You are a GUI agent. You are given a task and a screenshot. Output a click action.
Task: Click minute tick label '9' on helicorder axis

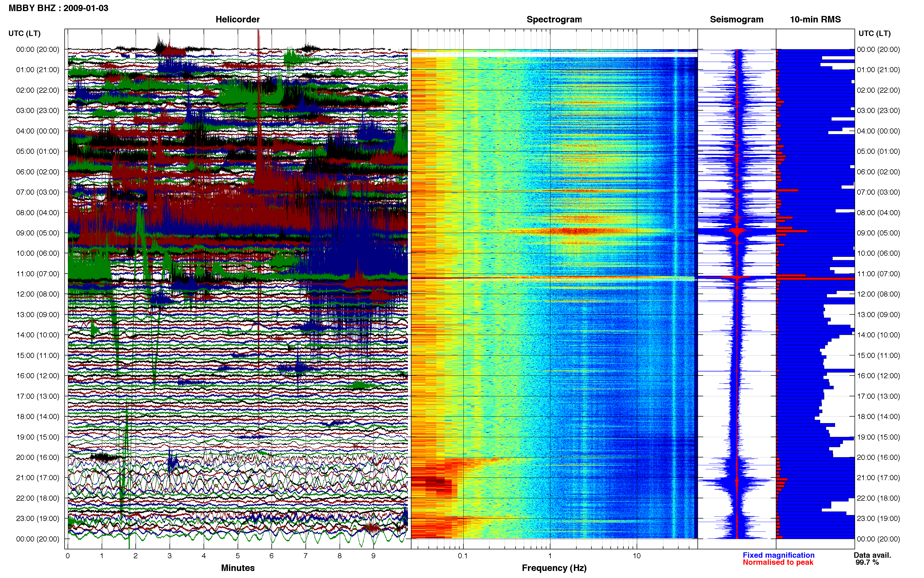(373, 556)
